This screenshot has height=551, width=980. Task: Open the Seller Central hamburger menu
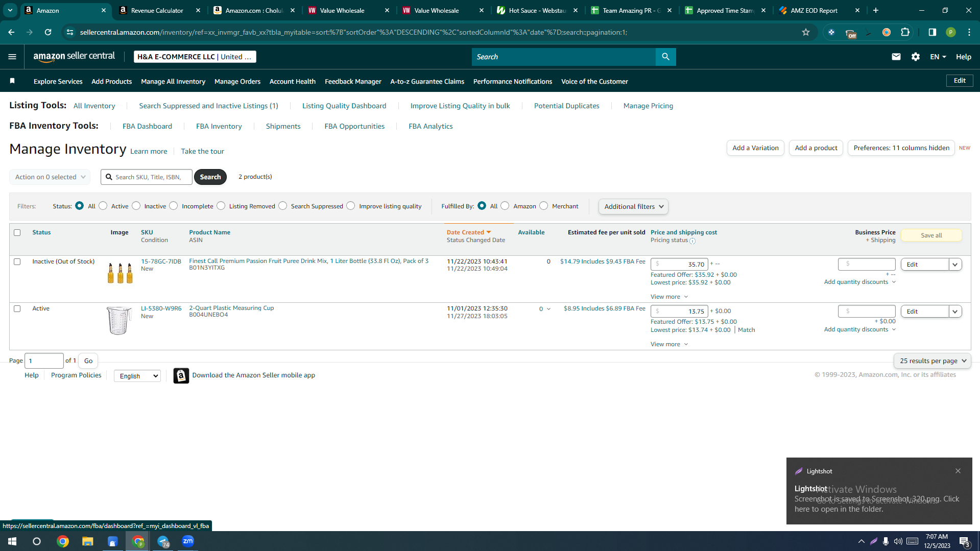[12, 57]
